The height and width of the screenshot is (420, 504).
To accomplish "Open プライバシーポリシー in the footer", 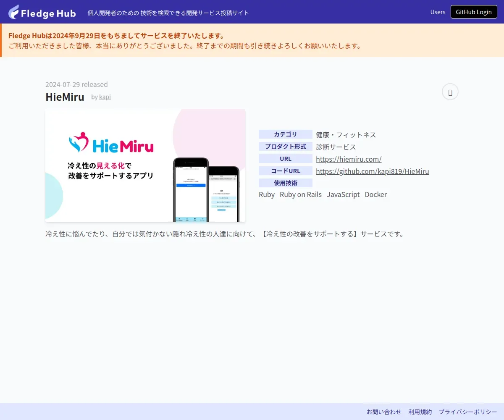I will [468, 412].
